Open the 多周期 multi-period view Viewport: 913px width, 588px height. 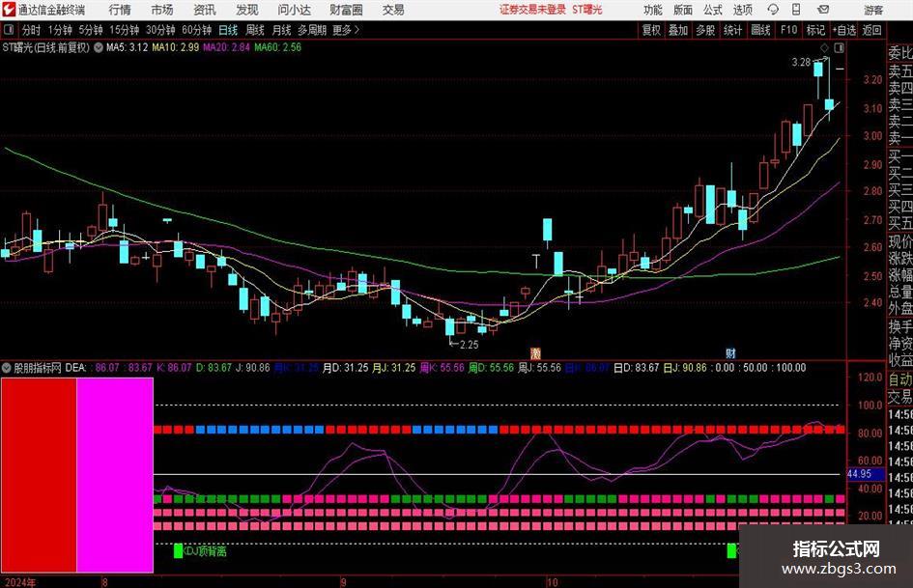pyautogui.click(x=312, y=30)
